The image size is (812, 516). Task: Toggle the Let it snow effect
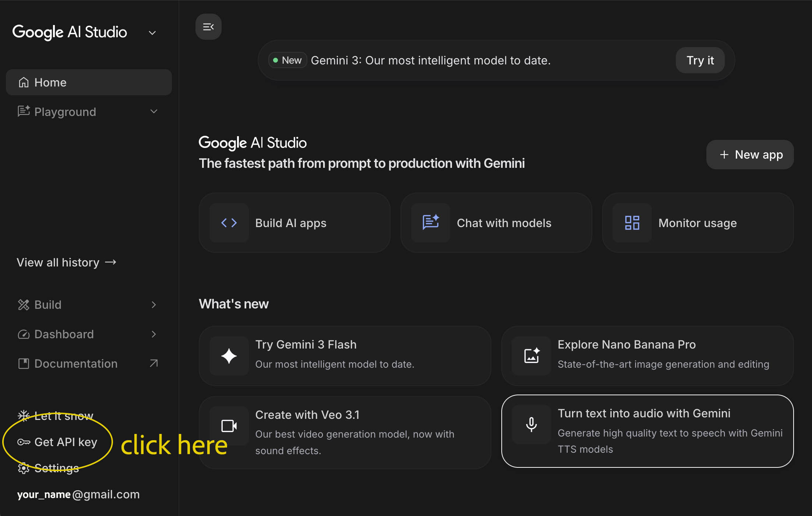pos(55,416)
